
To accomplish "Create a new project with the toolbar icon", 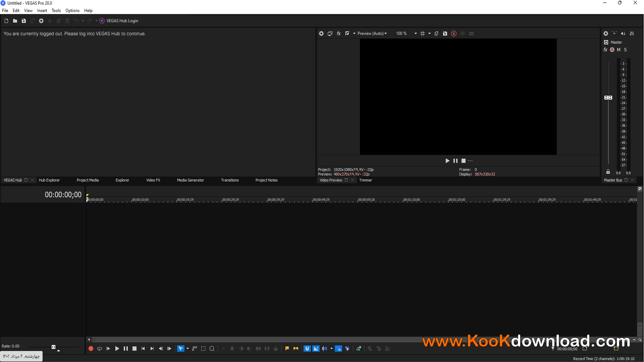I will pos(6,21).
